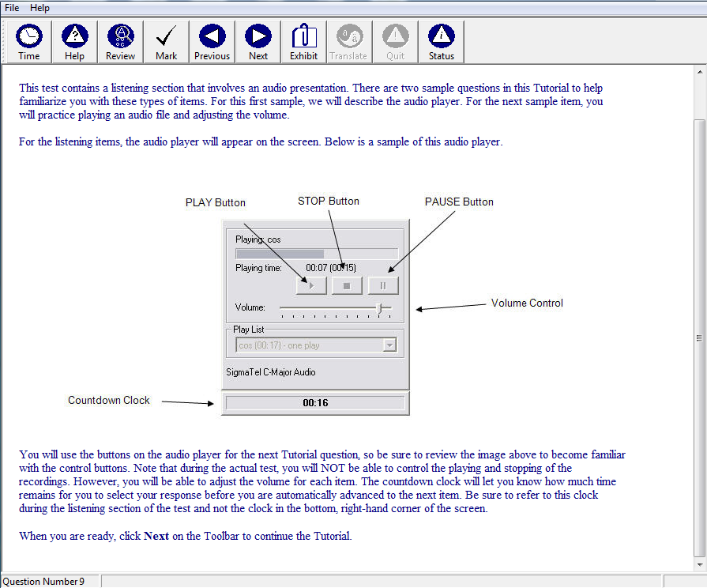Click the vertical scrollbar up arrow
Image resolution: width=707 pixels, height=588 pixels.
pos(699,71)
